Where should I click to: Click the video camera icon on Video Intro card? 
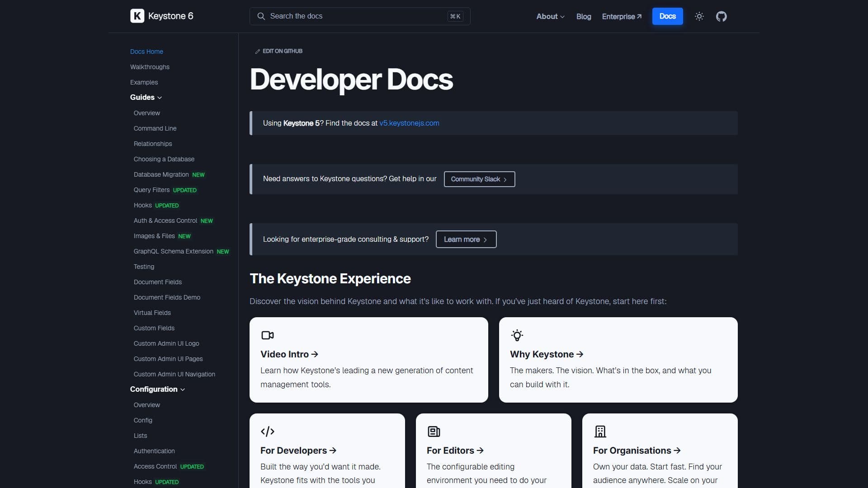tap(268, 335)
